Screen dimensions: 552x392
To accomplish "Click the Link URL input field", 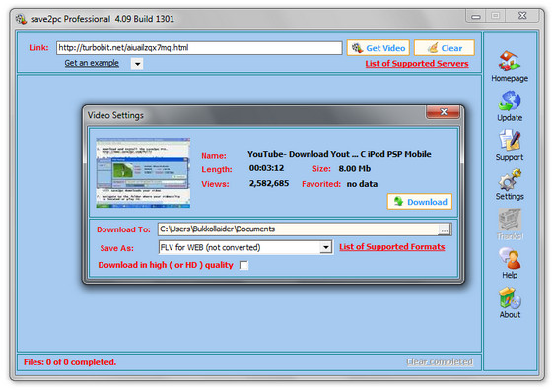I will (x=199, y=48).
